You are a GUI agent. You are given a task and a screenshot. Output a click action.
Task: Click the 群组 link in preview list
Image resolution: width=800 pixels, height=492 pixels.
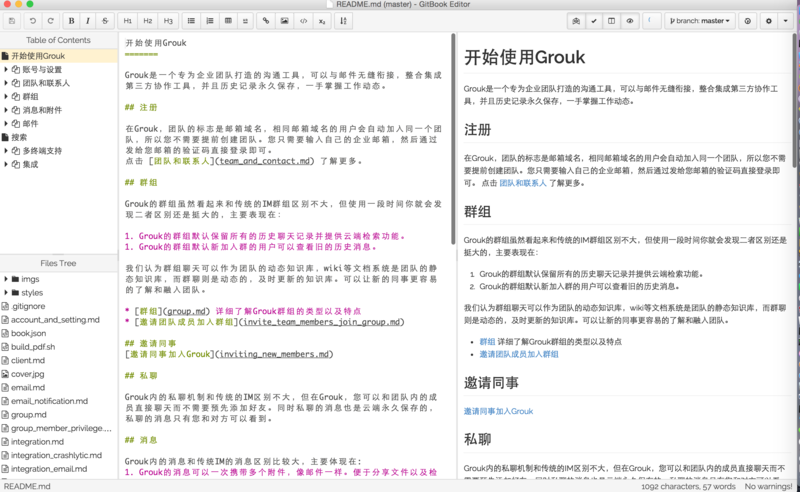pyautogui.click(x=487, y=342)
